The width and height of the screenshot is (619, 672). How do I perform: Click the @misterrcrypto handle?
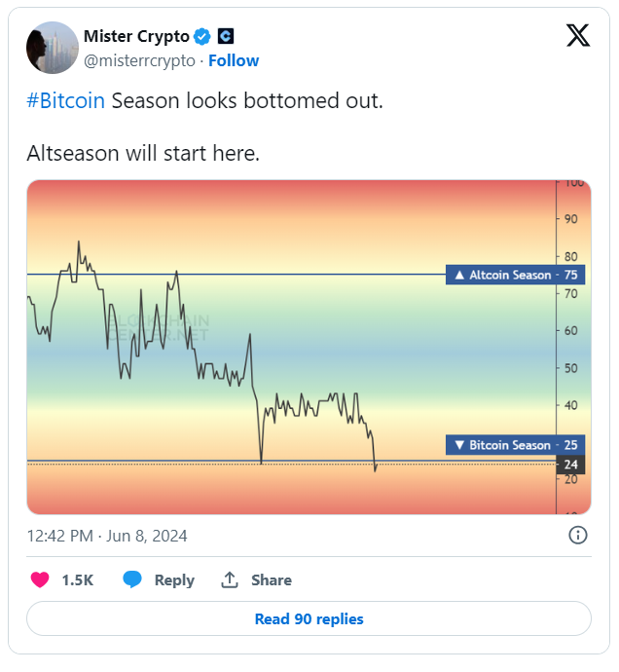[139, 60]
